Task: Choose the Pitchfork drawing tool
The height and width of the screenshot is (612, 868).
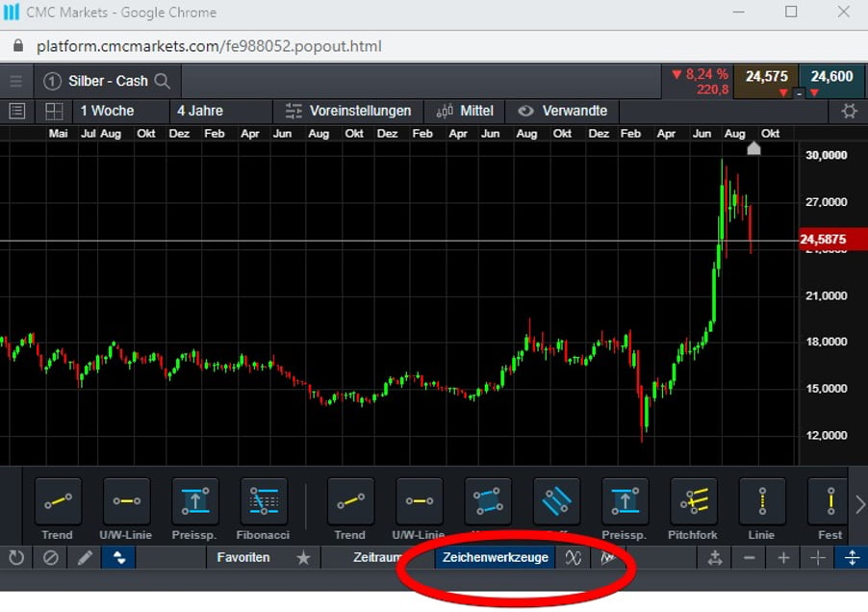Action: (694, 502)
